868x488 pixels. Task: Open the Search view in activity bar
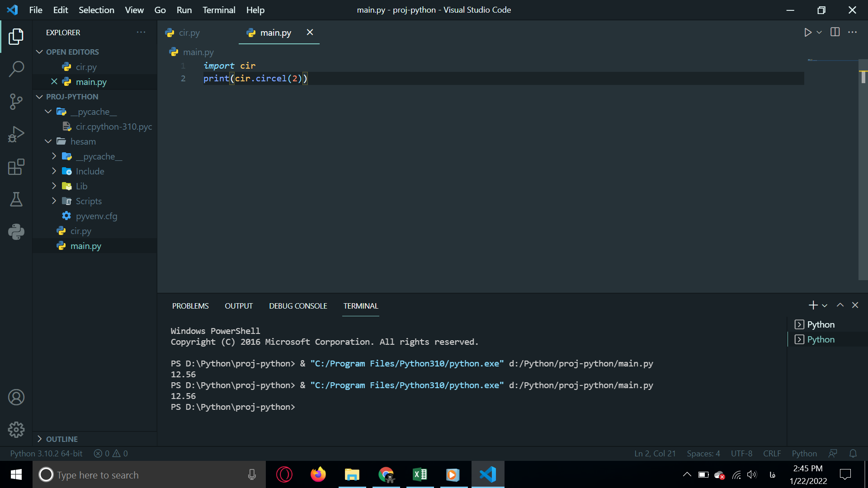16,69
